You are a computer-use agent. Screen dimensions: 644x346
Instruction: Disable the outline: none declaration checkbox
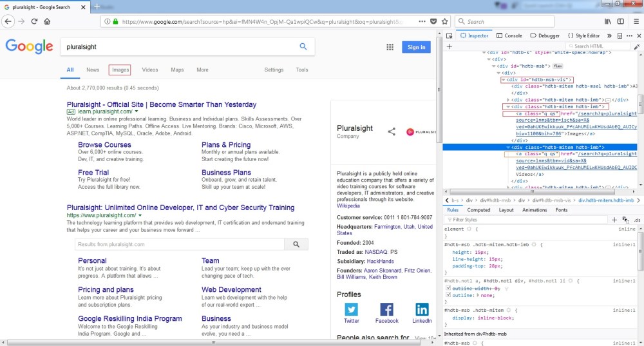tap(448, 294)
